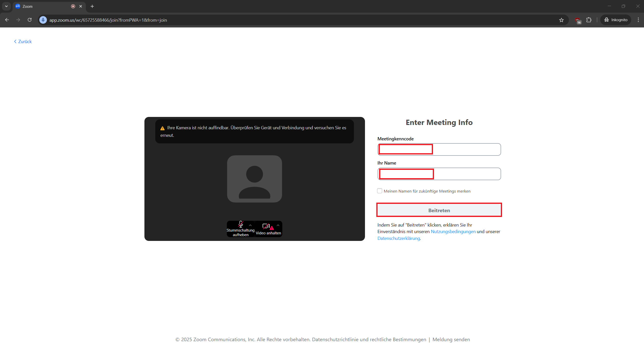
Task: Bookmark this page with the star icon
Action: pyautogui.click(x=561, y=20)
